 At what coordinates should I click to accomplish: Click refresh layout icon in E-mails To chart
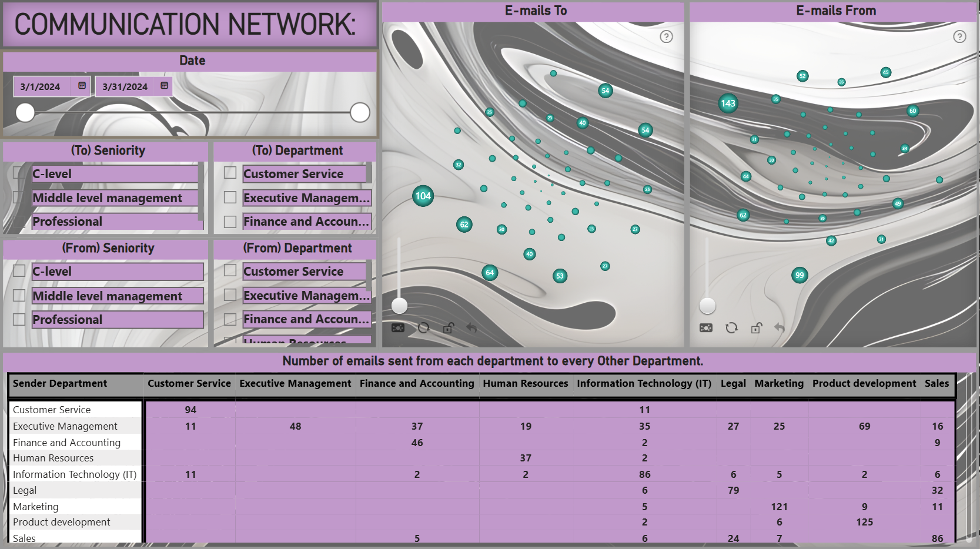click(x=423, y=328)
